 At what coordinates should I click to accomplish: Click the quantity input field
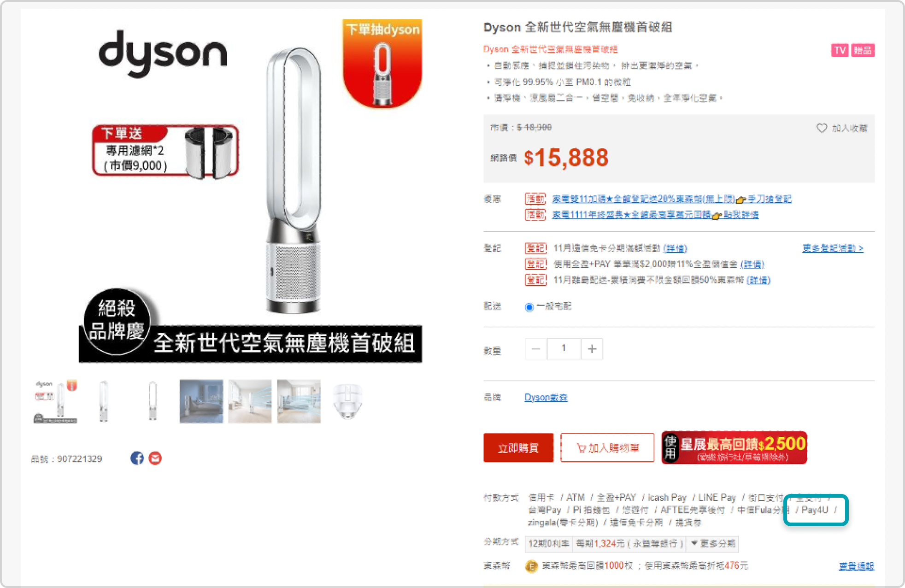[x=564, y=349]
